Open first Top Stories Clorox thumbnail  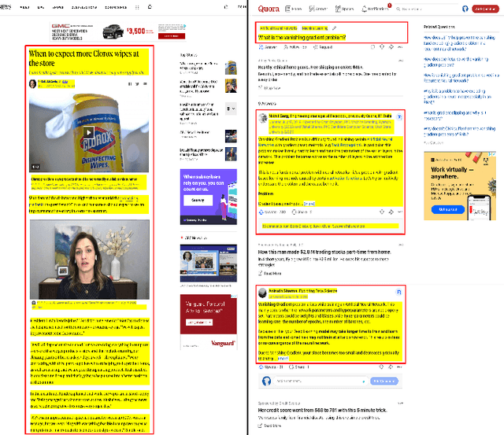click(231, 68)
